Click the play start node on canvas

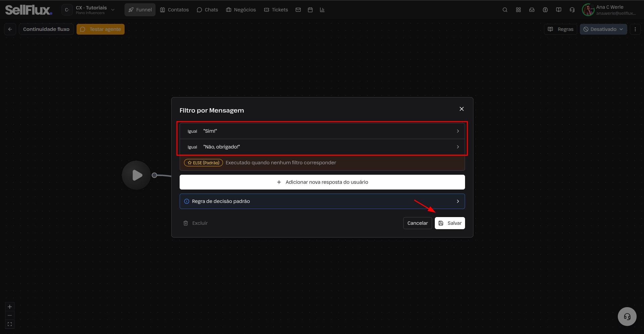136,175
